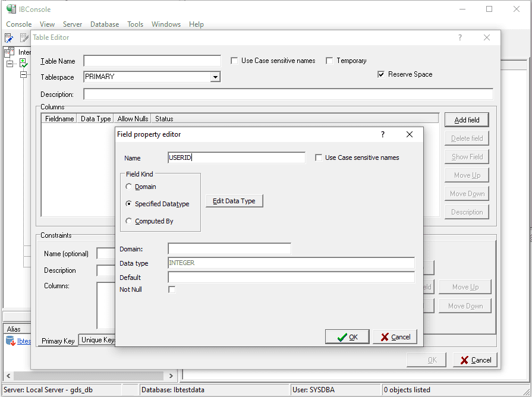Open the Tablespace dropdown showing PRIMARY
Image resolution: width=532 pixels, height=397 pixels.
click(215, 77)
